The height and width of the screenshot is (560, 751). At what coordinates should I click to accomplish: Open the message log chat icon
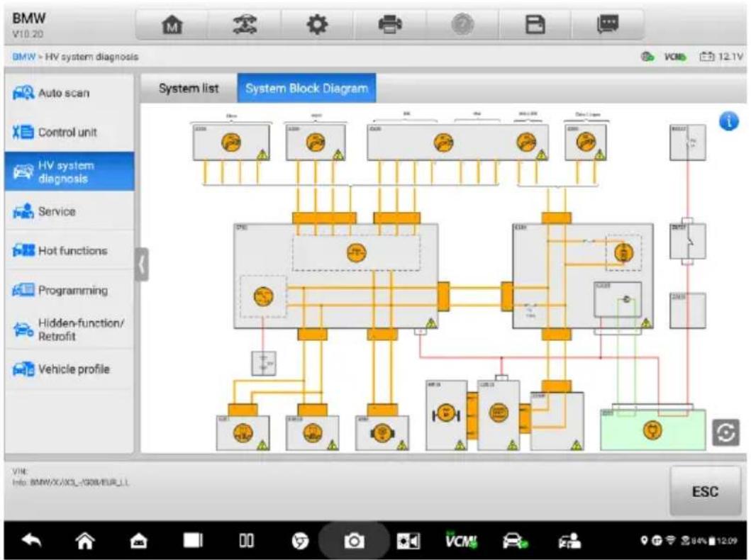(608, 24)
